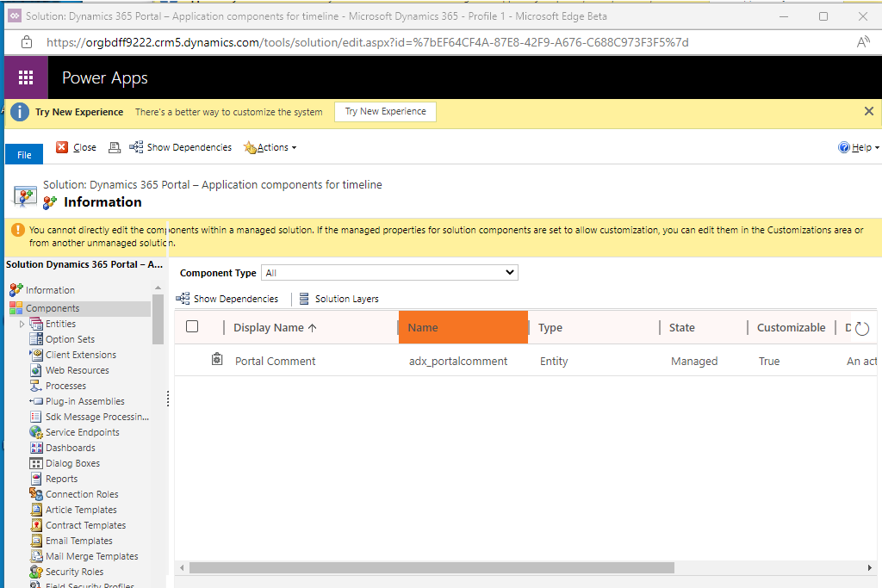Click top toolbar Show Dependencies icon
The height and width of the screenshot is (588, 882).
[x=136, y=146]
